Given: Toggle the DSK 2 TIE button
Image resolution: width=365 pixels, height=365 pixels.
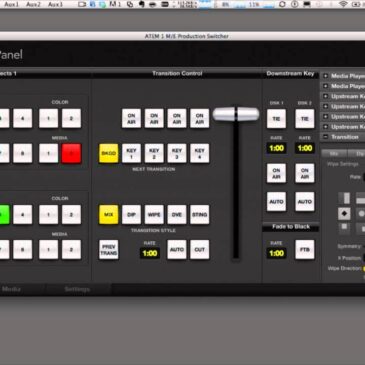Looking at the screenshot, I should (x=305, y=119).
